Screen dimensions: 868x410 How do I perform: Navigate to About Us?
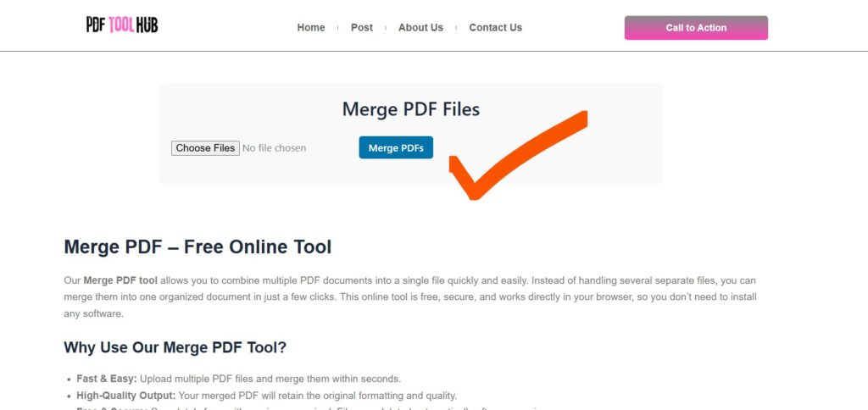tap(420, 27)
